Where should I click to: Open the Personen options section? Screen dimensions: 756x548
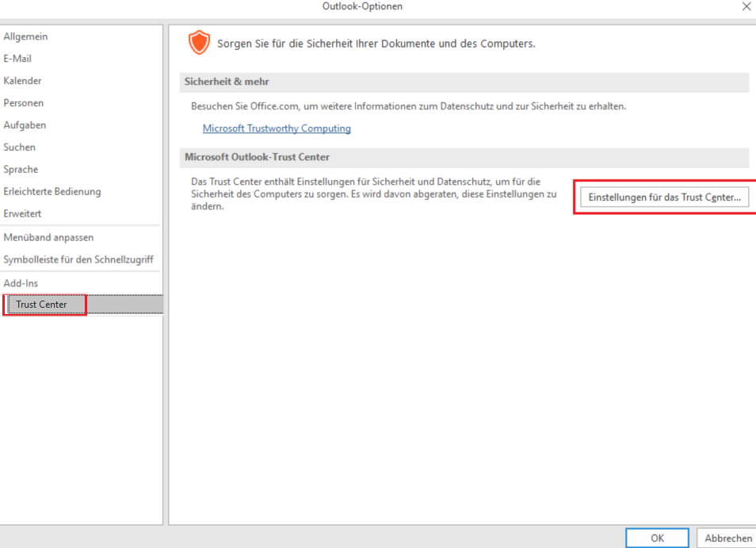point(23,103)
